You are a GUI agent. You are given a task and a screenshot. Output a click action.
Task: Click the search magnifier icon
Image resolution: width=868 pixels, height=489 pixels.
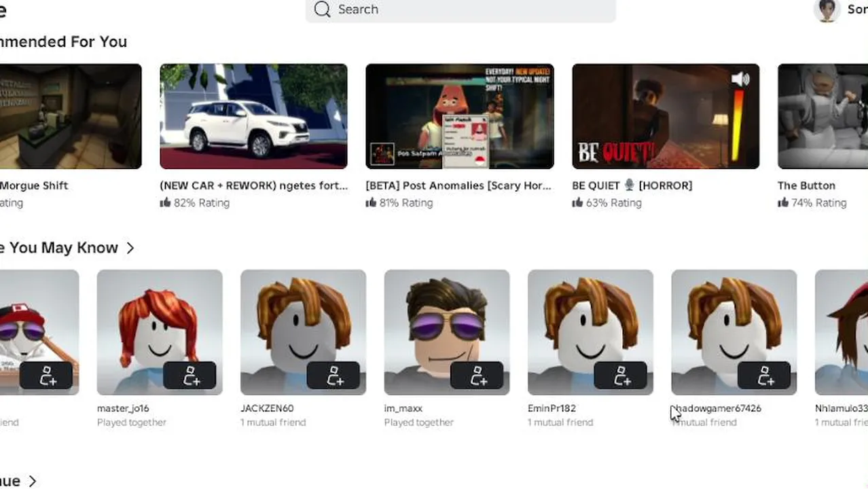(323, 10)
